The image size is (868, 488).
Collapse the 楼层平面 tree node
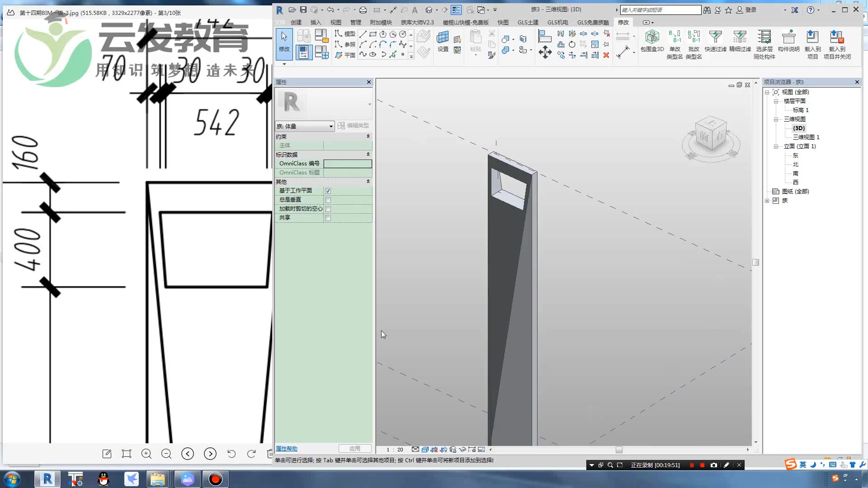pyautogui.click(x=776, y=101)
